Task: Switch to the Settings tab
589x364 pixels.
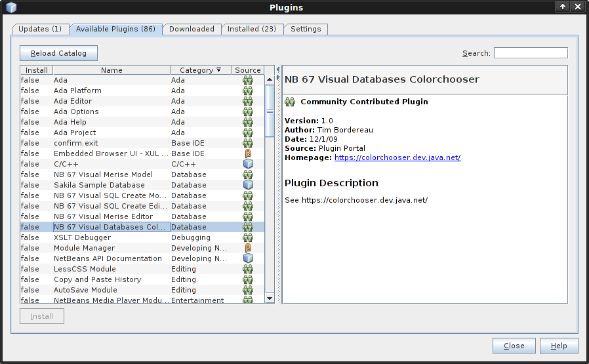Action: pyautogui.click(x=306, y=30)
